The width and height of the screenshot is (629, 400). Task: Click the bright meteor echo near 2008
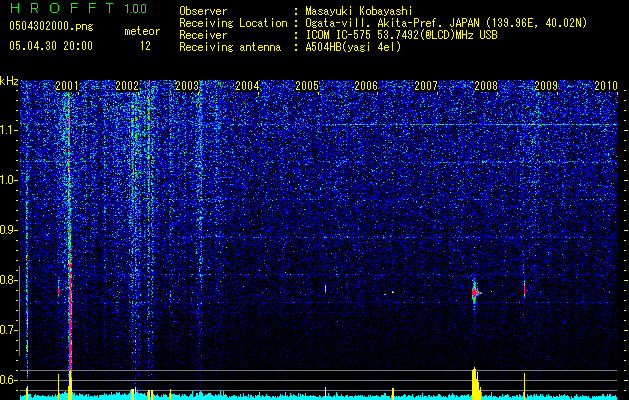pyautogui.click(x=475, y=293)
